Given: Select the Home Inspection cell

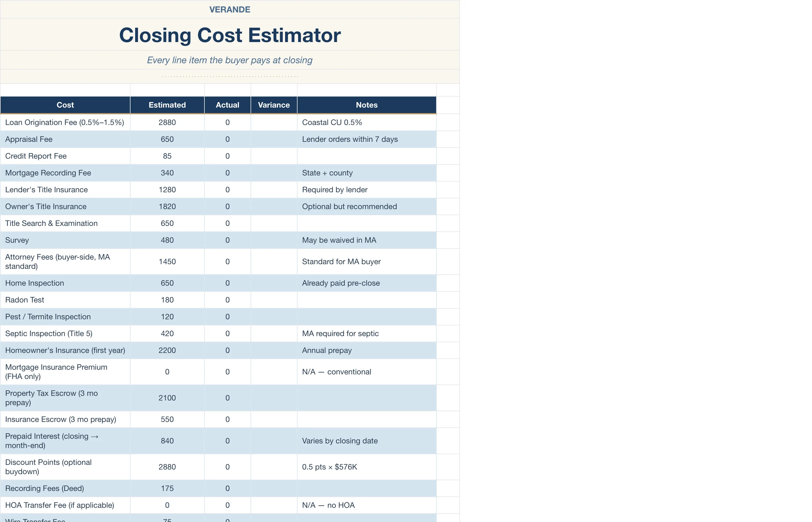Looking at the screenshot, I should point(65,283).
